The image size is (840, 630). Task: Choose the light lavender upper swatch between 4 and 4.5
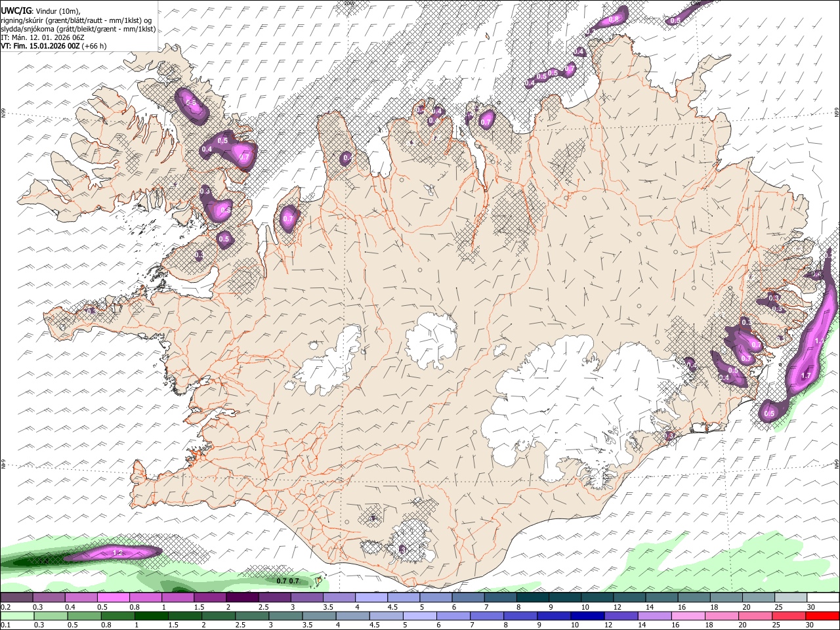(370, 598)
